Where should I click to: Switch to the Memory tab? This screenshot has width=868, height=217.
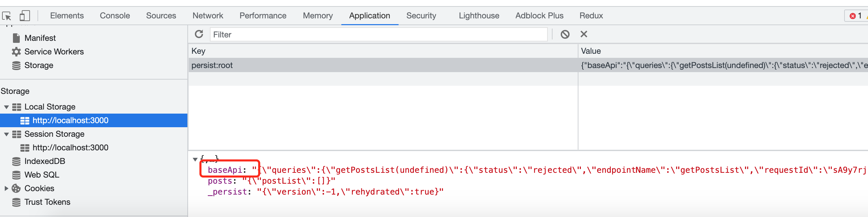(318, 16)
